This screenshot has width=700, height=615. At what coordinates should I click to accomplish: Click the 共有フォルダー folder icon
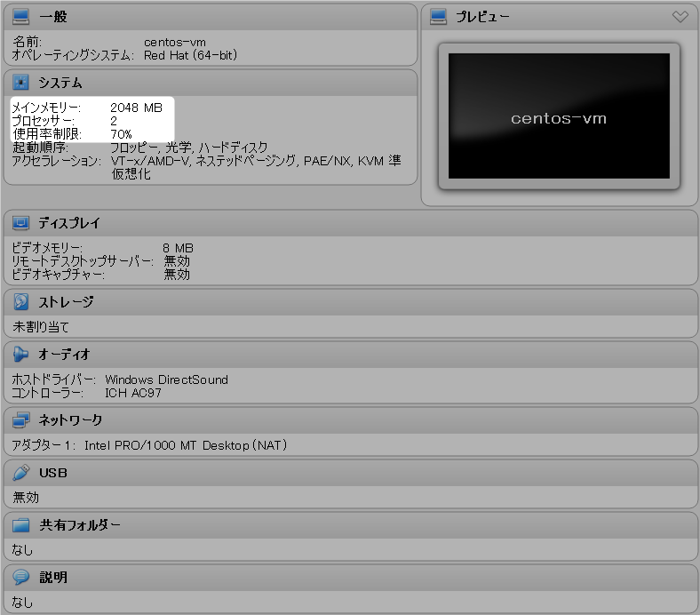pos(20,525)
